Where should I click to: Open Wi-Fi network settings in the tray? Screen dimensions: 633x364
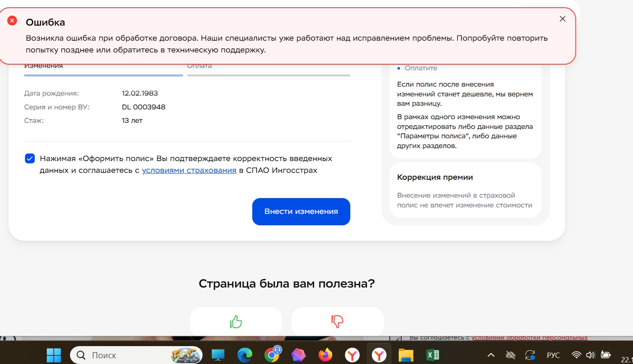point(576,355)
